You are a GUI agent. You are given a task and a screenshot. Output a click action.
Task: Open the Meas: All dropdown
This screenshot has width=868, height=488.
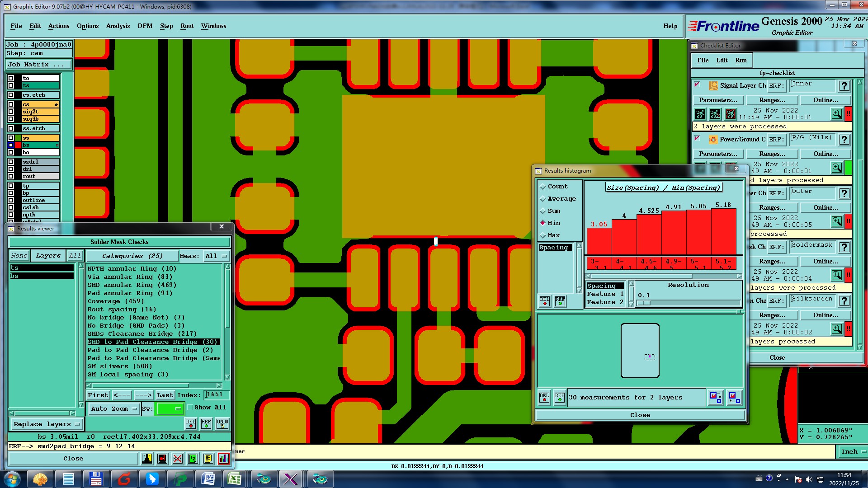point(215,256)
